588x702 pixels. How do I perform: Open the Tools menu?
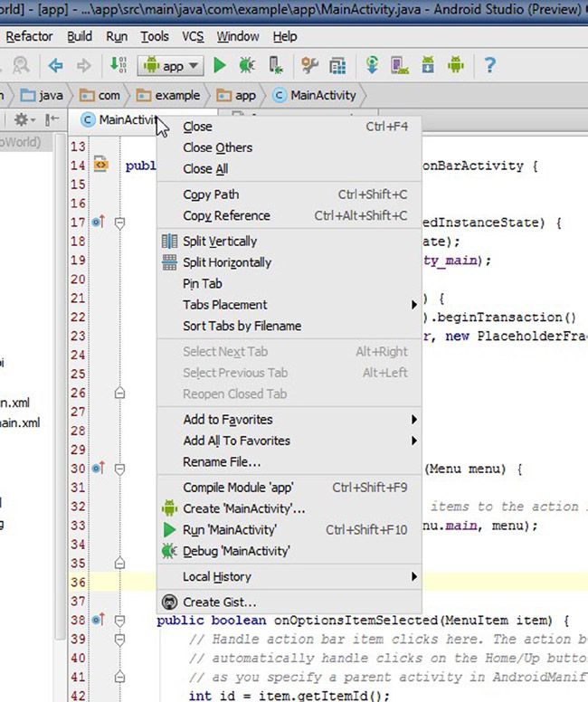pyautogui.click(x=155, y=36)
